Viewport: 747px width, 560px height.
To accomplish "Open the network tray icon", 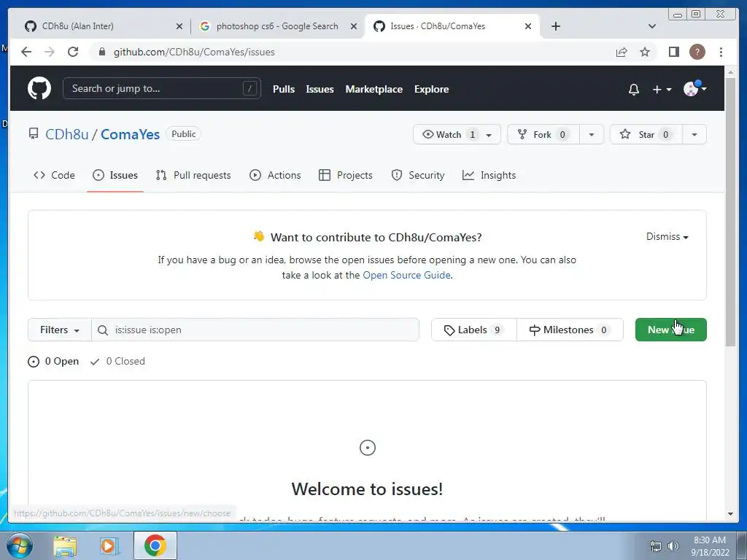I will point(656,546).
